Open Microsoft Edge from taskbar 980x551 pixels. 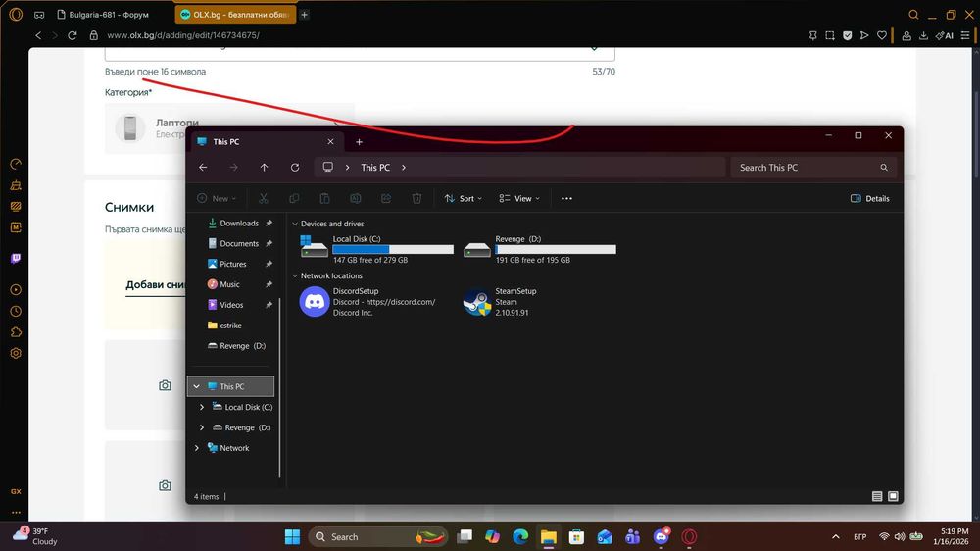tap(520, 536)
